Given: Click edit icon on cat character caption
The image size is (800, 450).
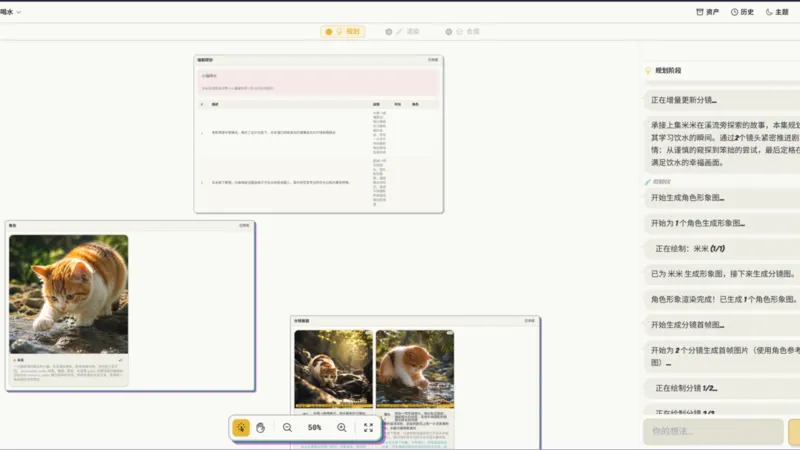Looking at the screenshot, I should 120,360.
